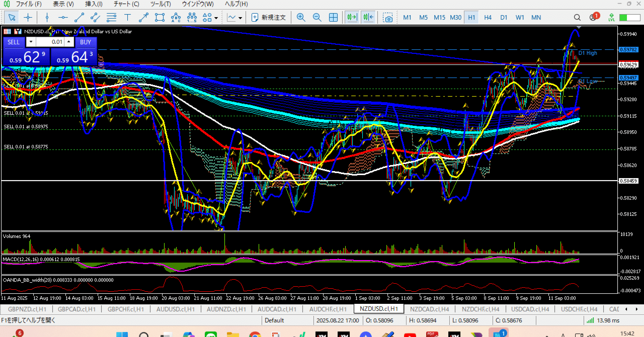Increase lot volume with up arrow

(x=69, y=42)
